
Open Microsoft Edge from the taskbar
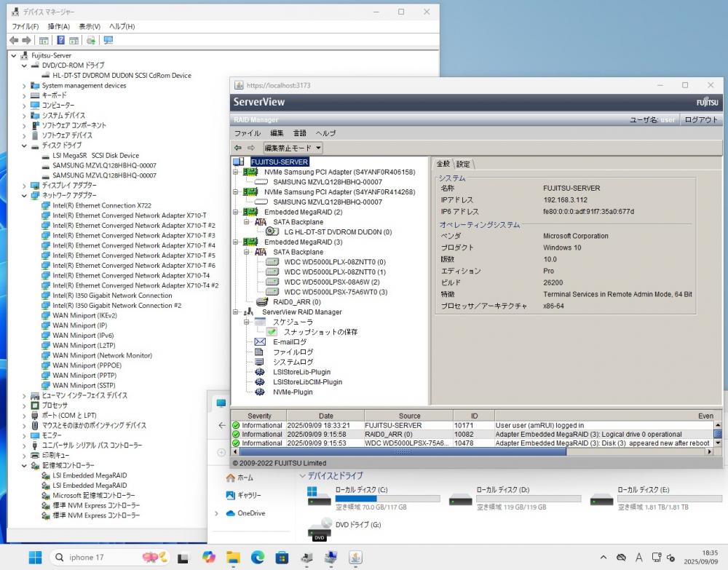point(258,557)
